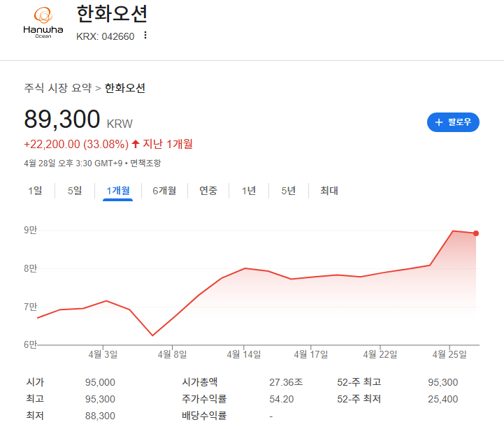Click the 4월 14일 axis label
The image size is (504, 429).
[244, 354]
